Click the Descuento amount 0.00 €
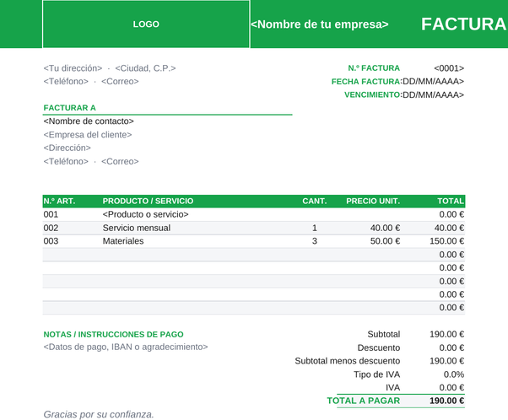This screenshot has height=420, width=508. [x=451, y=347]
